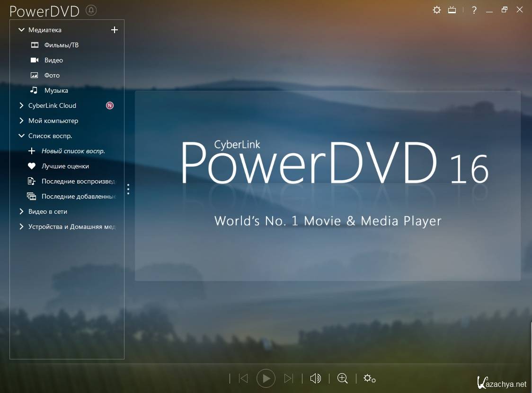The height and width of the screenshot is (393, 532).
Task: Open help question mark icon
Action: (474, 10)
